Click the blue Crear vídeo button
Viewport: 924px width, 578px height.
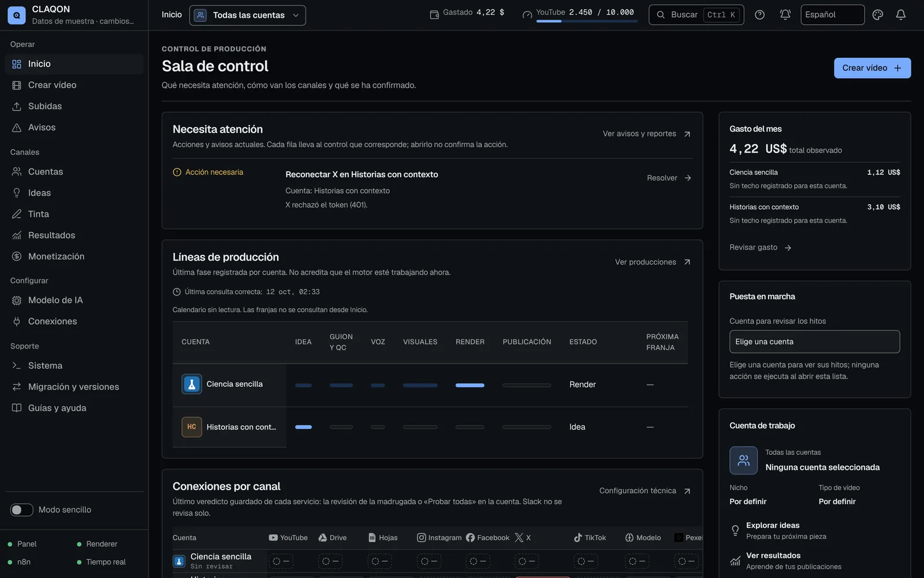tap(872, 68)
